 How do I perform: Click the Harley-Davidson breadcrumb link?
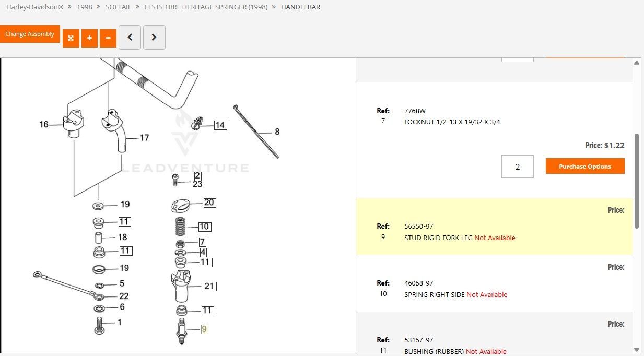(x=34, y=7)
